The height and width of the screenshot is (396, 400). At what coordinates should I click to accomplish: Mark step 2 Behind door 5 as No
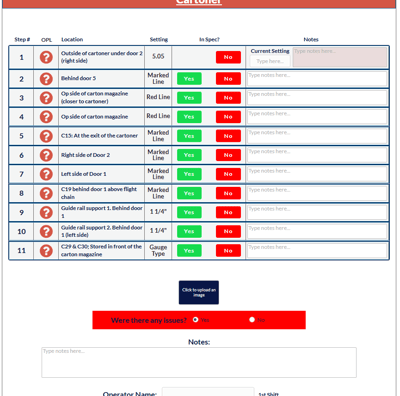pyautogui.click(x=228, y=79)
